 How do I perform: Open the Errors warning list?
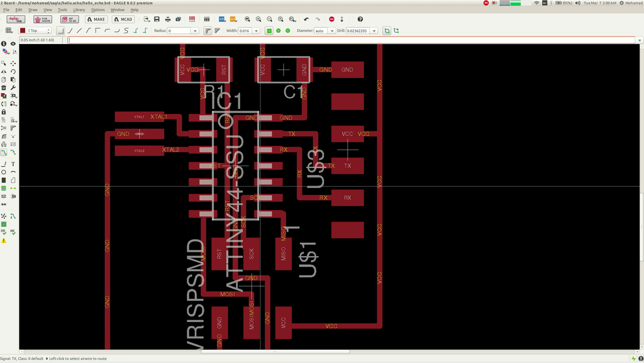(4, 240)
